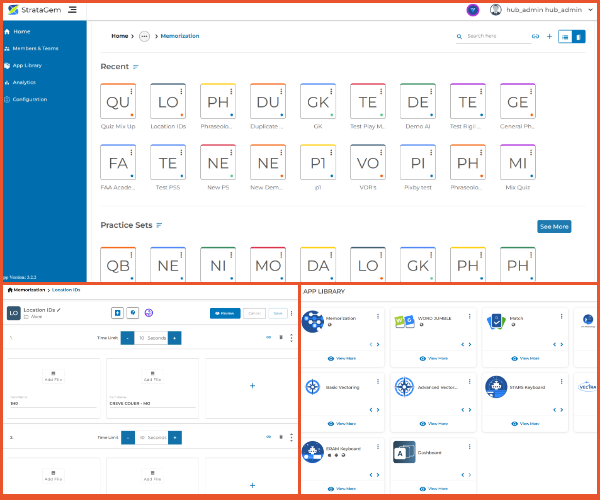Expand the hub_admin user dropdown
This screenshot has height=500, width=600.
pyautogui.click(x=590, y=10)
